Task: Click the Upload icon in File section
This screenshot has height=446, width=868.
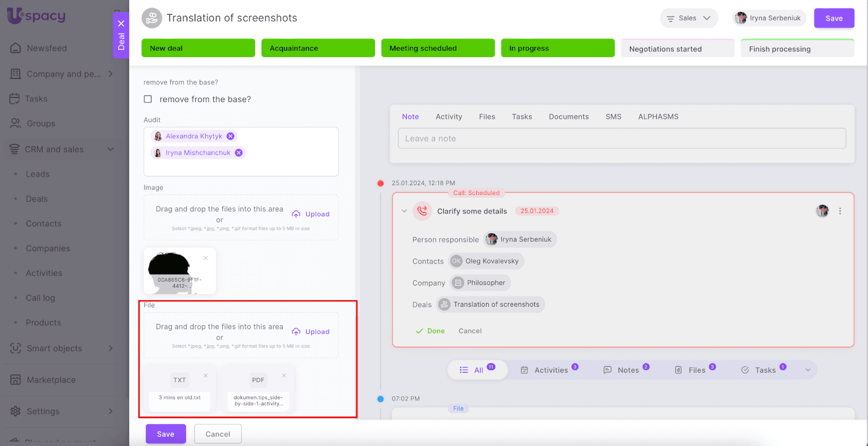Action: (296, 332)
